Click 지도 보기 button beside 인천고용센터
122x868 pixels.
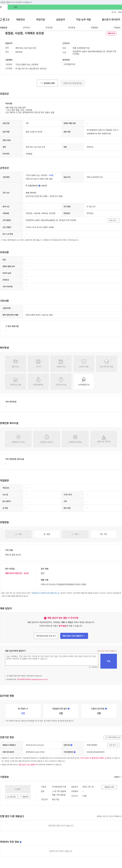(x=113, y=745)
